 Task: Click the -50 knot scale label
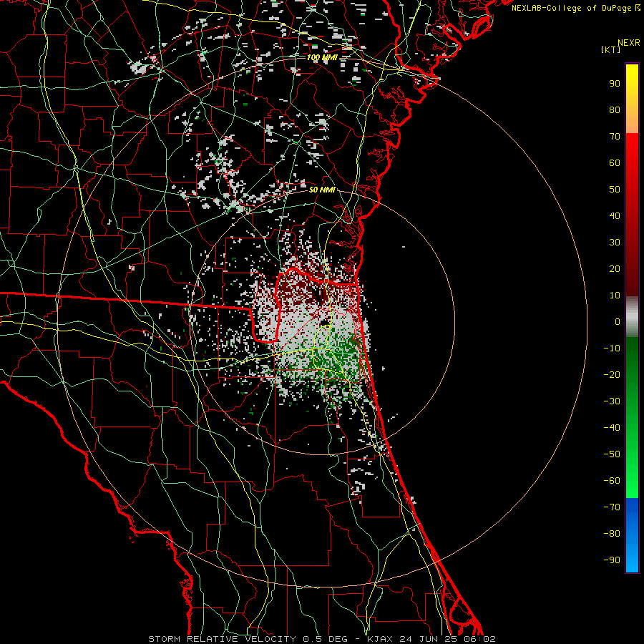[612, 454]
